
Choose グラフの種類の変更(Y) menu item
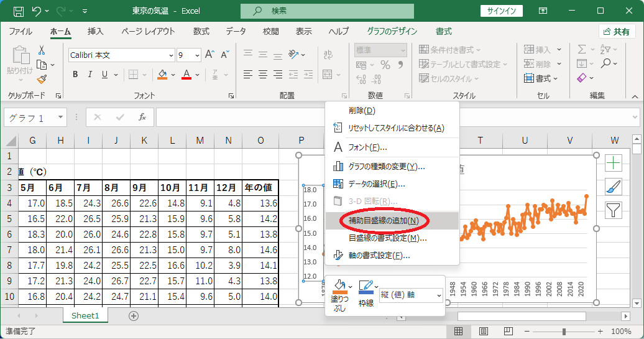(x=392, y=167)
